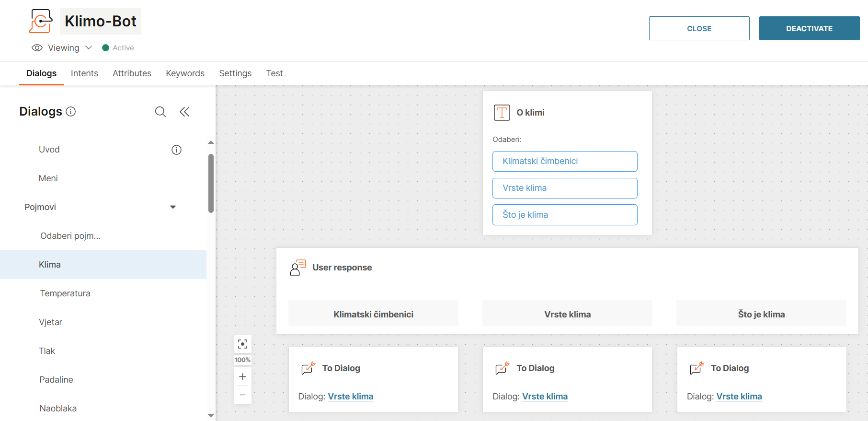Switch to the Keywords tab
Image resolution: width=868 pixels, height=421 pixels.
click(185, 73)
